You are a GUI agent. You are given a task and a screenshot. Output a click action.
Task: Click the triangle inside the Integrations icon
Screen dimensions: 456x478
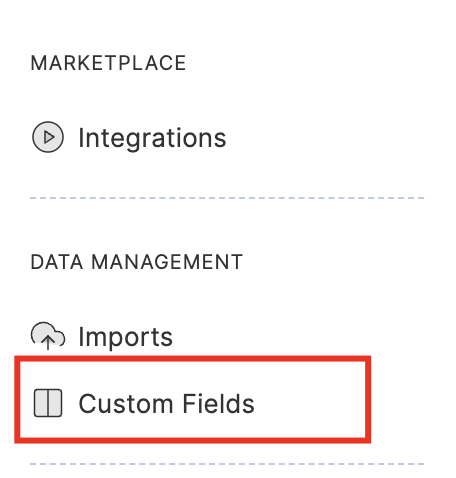49,137
